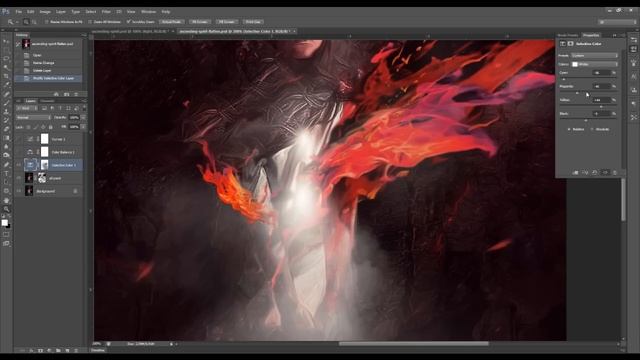
Task: Click the Actual Pixels button
Action: click(171, 22)
